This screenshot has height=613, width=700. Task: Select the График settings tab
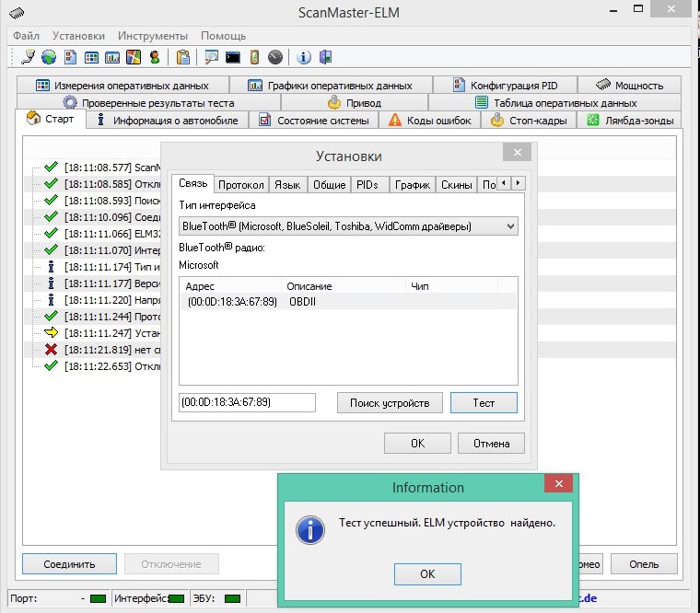[413, 185]
